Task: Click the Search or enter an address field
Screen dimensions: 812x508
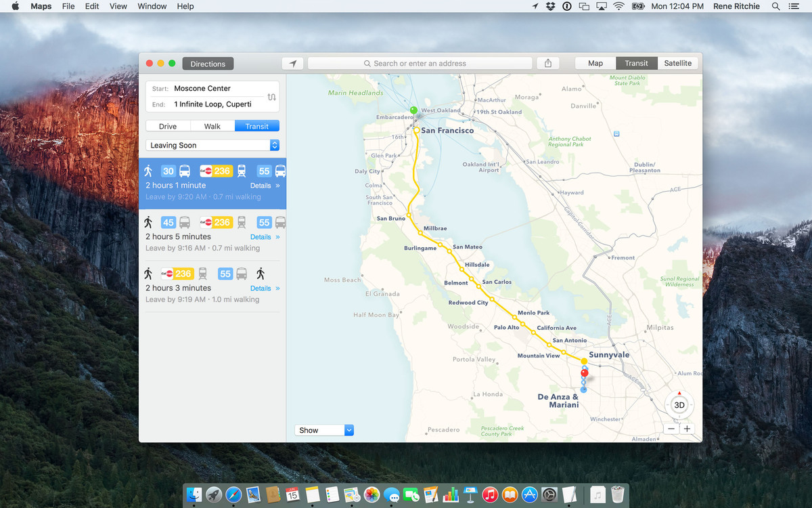Action: [420, 63]
